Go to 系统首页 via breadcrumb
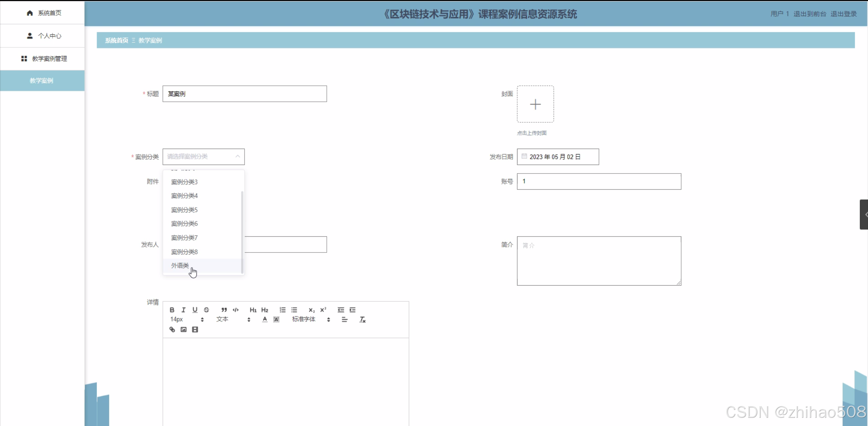Image resolution: width=868 pixels, height=426 pixels. 116,40
